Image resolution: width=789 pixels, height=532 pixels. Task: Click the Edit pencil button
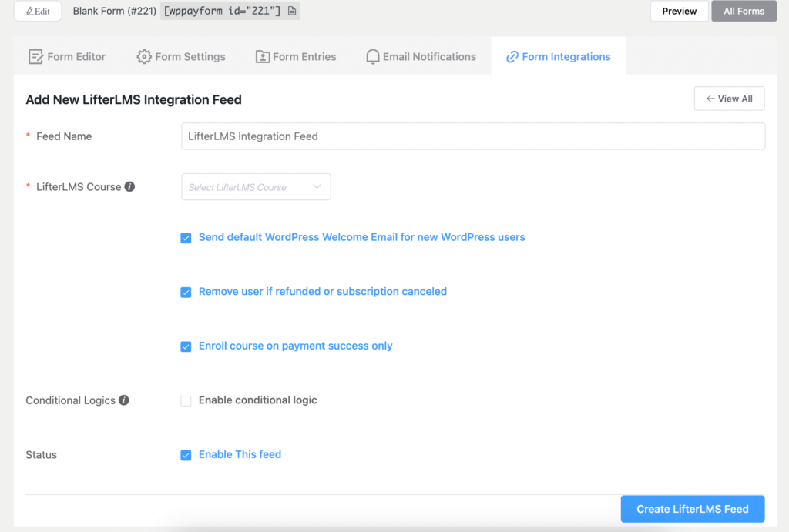pos(38,11)
